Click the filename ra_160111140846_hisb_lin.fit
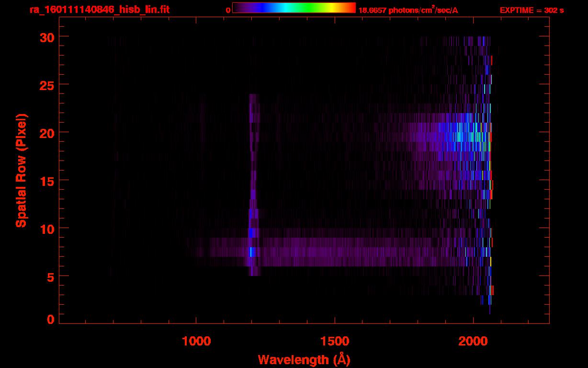Viewport: 588px width, 368px height. (x=99, y=10)
